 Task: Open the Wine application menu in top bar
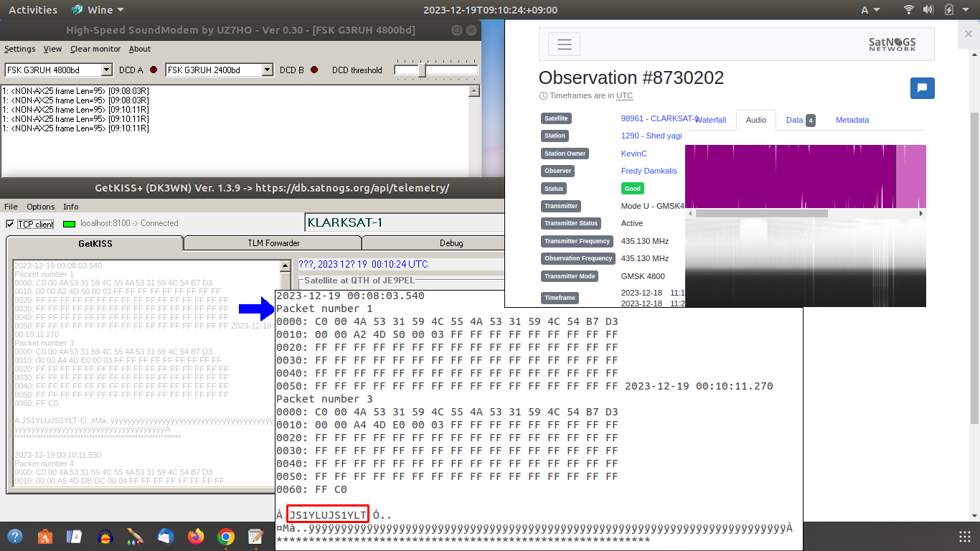(x=98, y=10)
